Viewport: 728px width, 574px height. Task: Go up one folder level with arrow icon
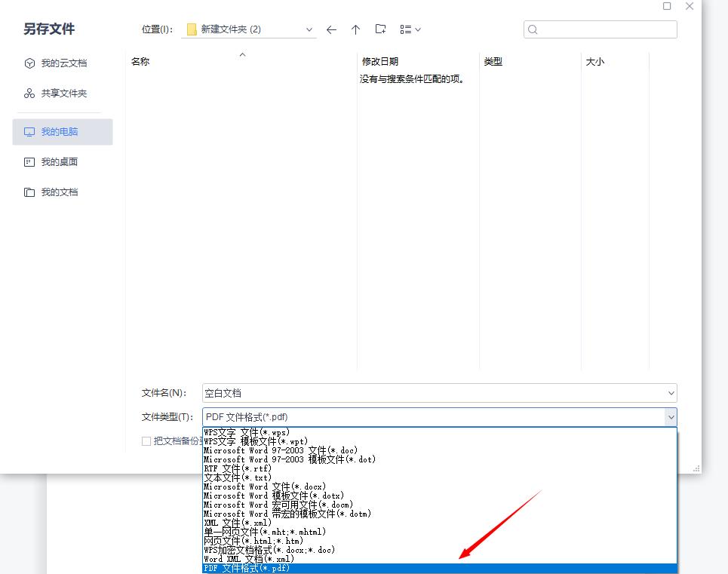(x=355, y=29)
